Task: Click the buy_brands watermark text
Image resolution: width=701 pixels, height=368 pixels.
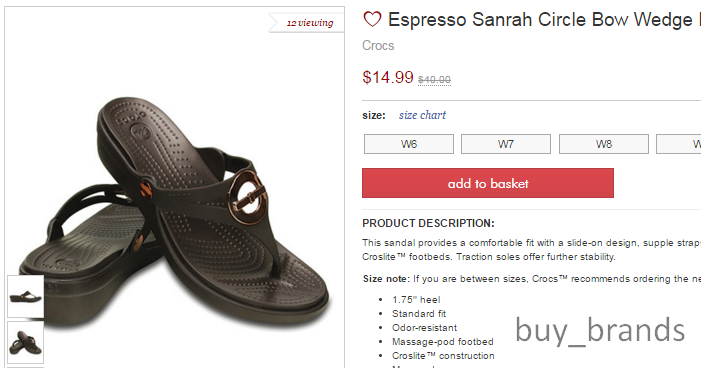Action: [600, 331]
